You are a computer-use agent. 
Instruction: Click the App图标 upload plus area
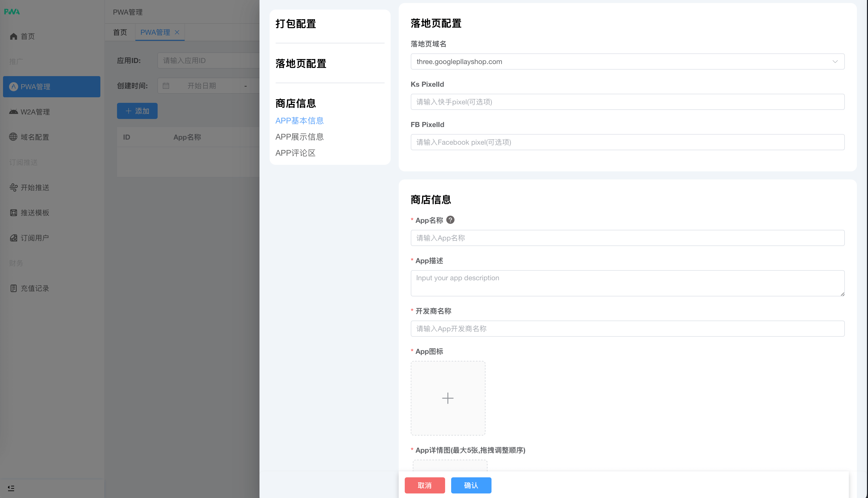[x=448, y=398]
